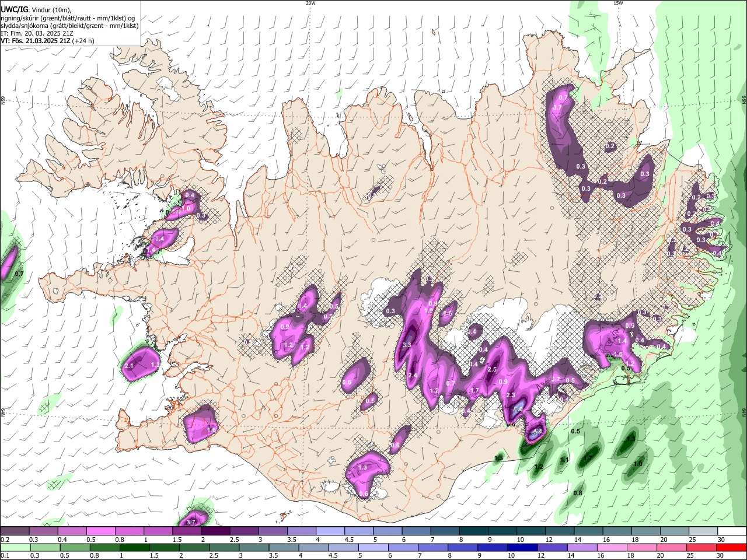747x560 pixels.
Task: Pick the pale periwinkle swatch at 5 in lower legend
Action: click(x=373, y=547)
